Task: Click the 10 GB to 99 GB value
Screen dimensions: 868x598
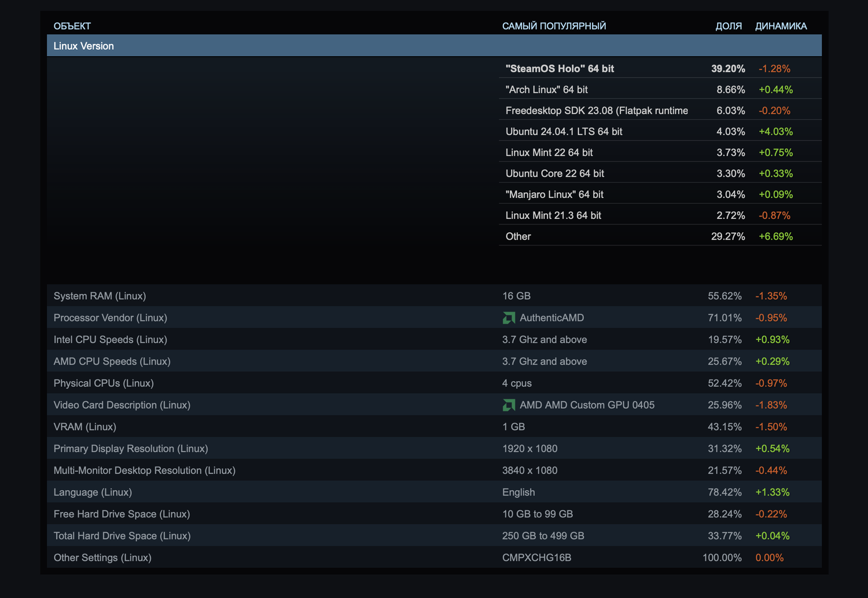Action: tap(538, 514)
